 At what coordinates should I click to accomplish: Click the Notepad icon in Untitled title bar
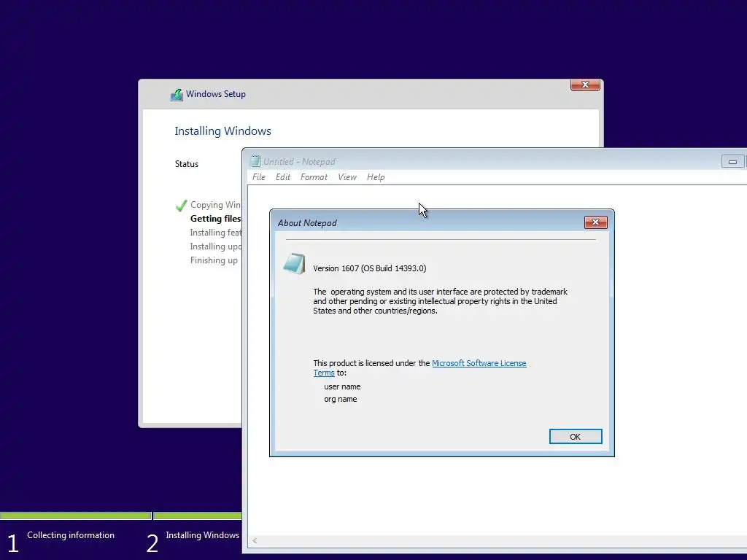click(255, 161)
